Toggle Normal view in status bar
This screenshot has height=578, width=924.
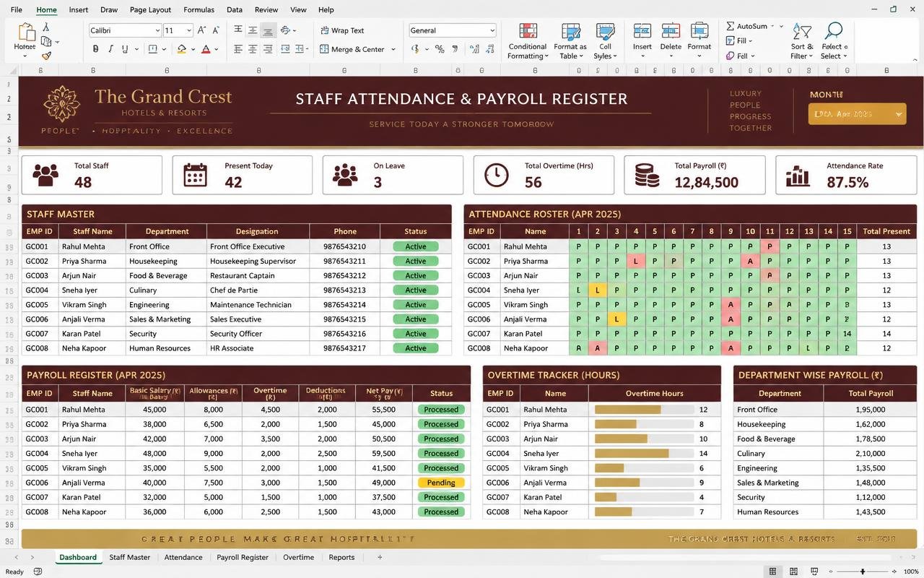click(x=772, y=571)
